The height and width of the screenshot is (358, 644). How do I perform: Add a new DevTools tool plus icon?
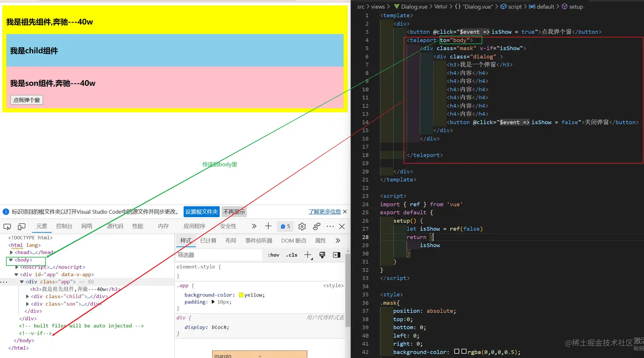(268, 226)
